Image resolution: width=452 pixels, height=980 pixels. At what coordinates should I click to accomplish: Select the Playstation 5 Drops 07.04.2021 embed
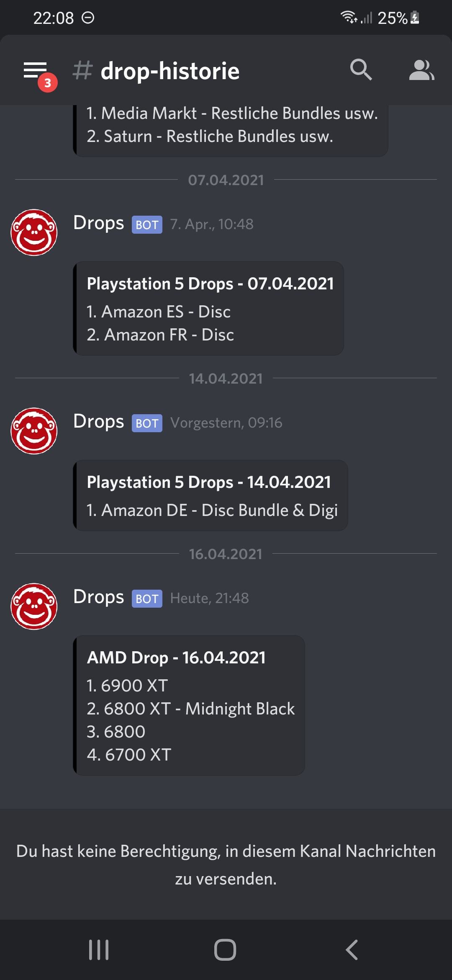point(208,308)
